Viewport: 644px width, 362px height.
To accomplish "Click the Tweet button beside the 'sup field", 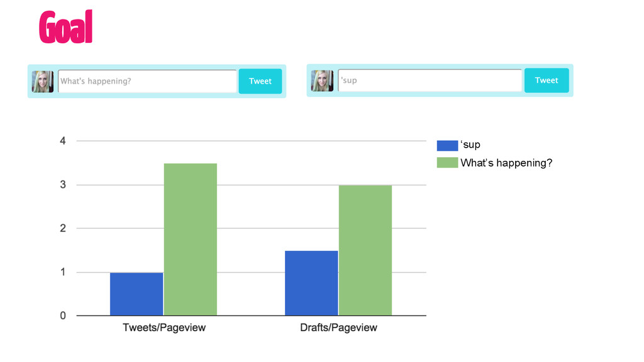I will [x=547, y=80].
